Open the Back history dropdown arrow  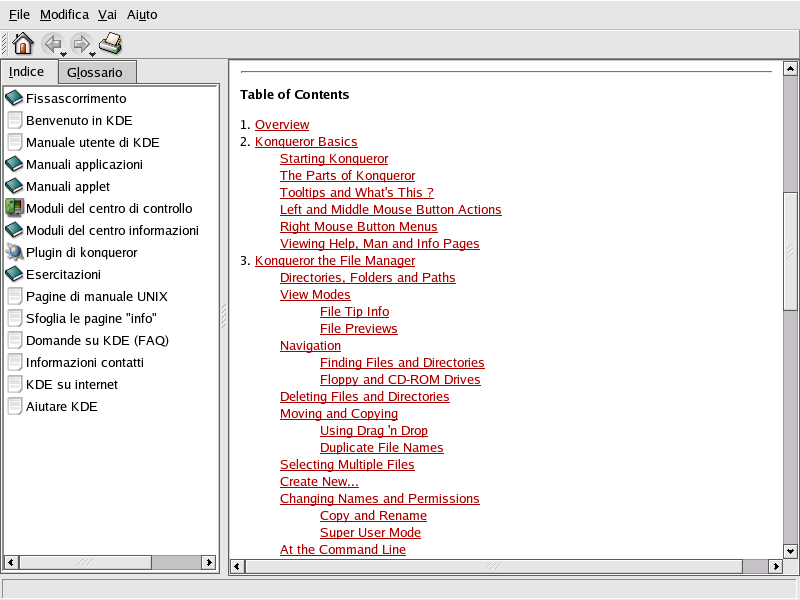[64, 52]
